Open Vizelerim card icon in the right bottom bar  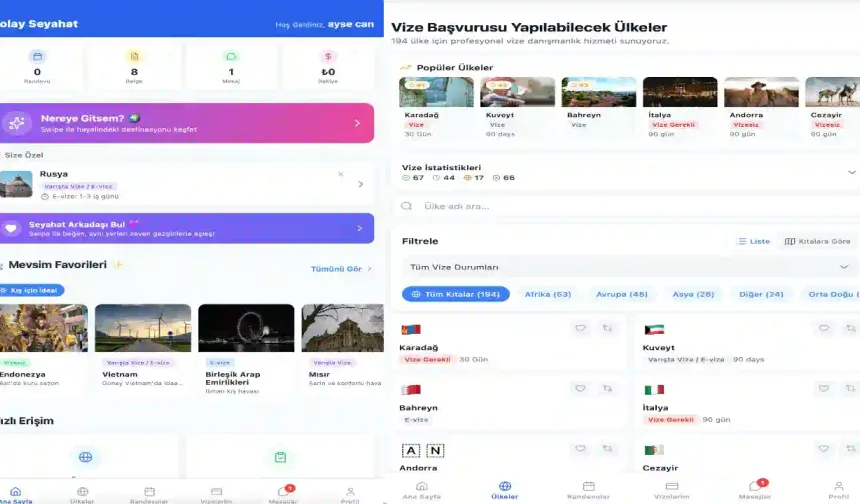click(671, 487)
